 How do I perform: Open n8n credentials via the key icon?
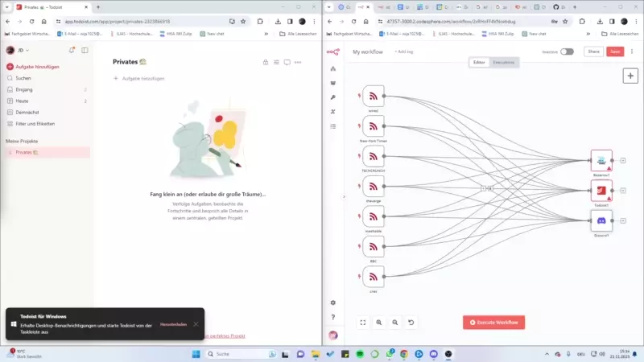[x=333, y=97]
